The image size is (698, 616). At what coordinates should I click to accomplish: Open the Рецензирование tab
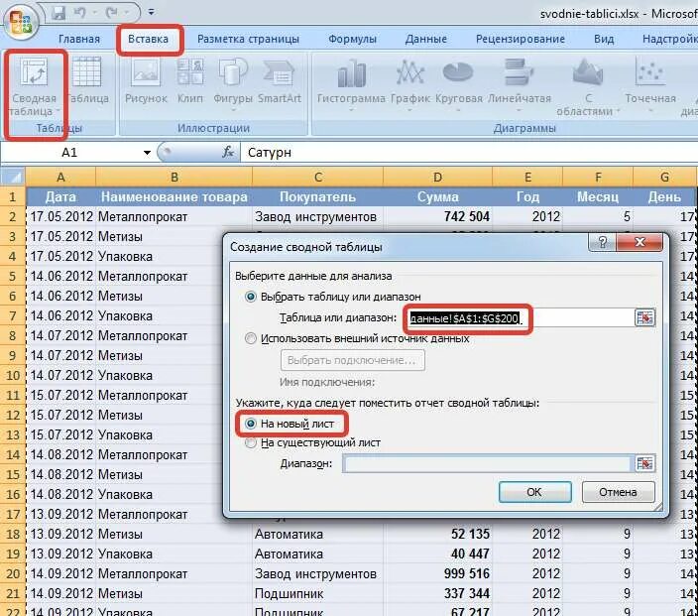click(x=520, y=40)
